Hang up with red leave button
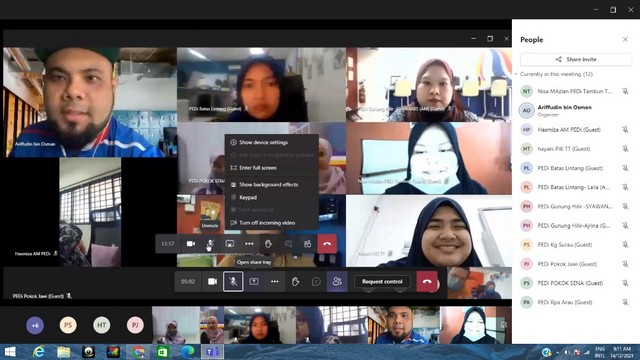Screen dimensions: 640x360 427,282
